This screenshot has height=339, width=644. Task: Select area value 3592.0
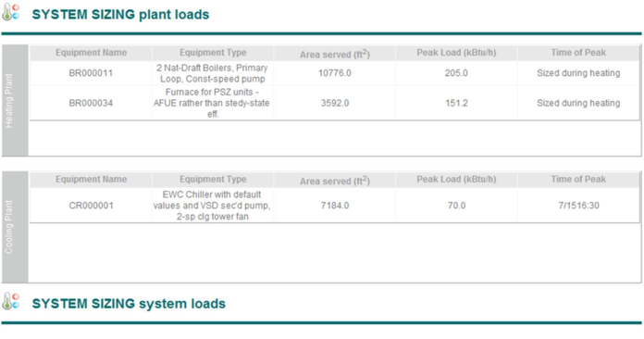click(x=335, y=103)
